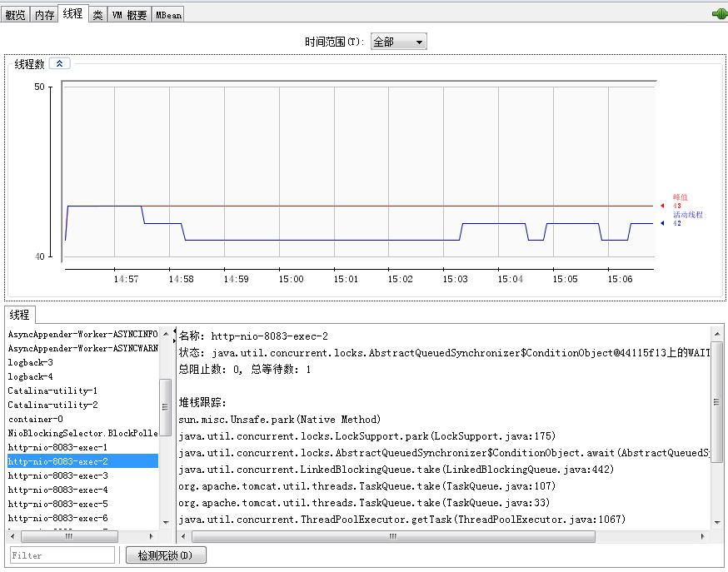Switch to the 内存 tab
728x572 pixels.
(x=43, y=13)
